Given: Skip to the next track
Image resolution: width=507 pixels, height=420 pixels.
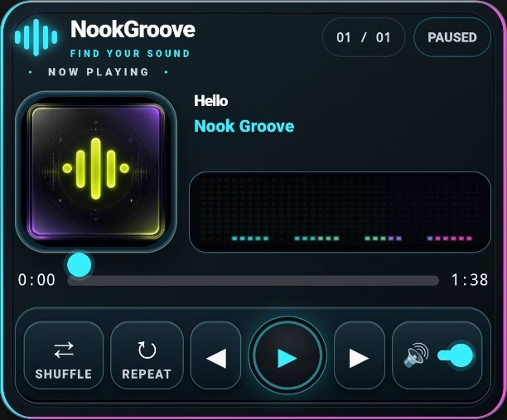Looking at the screenshot, I should click(x=360, y=355).
